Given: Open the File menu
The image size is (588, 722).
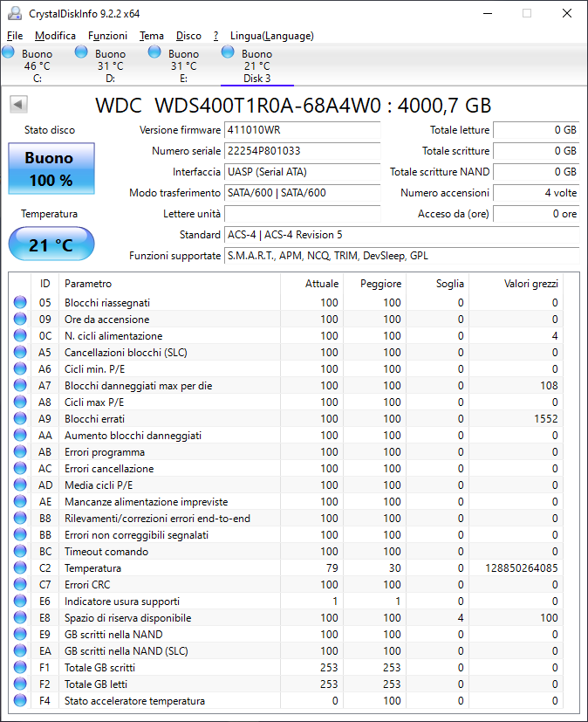Looking at the screenshot, I should [x=15, y=36].
